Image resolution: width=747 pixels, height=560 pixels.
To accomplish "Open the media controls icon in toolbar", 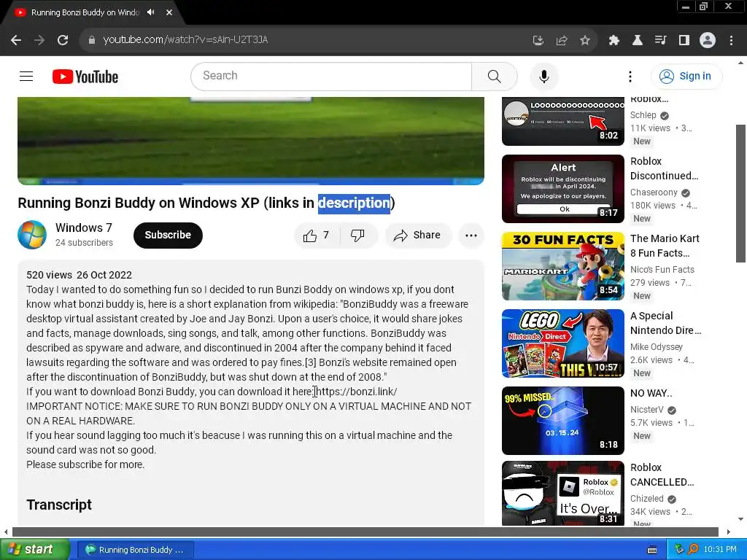I will 660,41.
